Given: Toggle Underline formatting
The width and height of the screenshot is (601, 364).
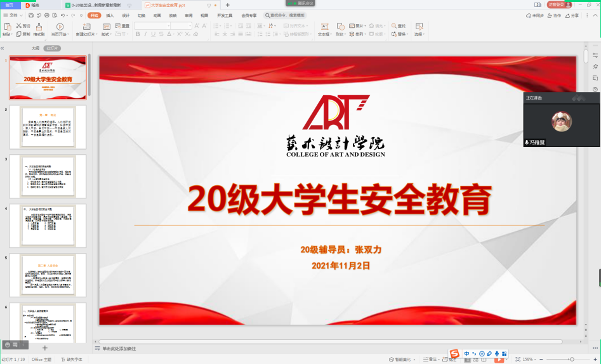Looking at the screenshot, I should point(154,34).
